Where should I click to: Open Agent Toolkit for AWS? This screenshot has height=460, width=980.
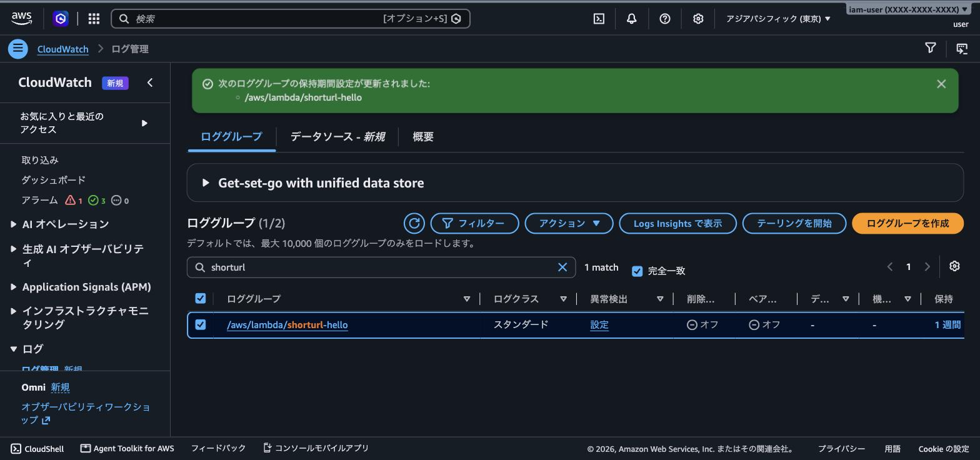point(127,449)
